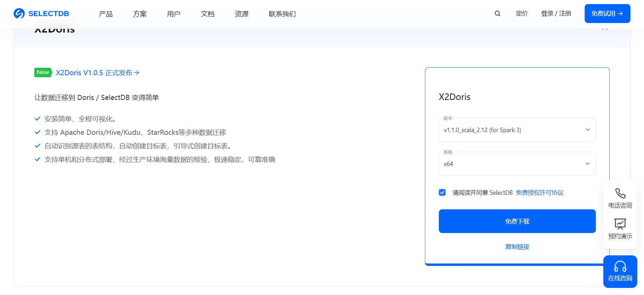Open the 联系我们 menu
This screenshot has width=644, height=295.
pos(282,14)
